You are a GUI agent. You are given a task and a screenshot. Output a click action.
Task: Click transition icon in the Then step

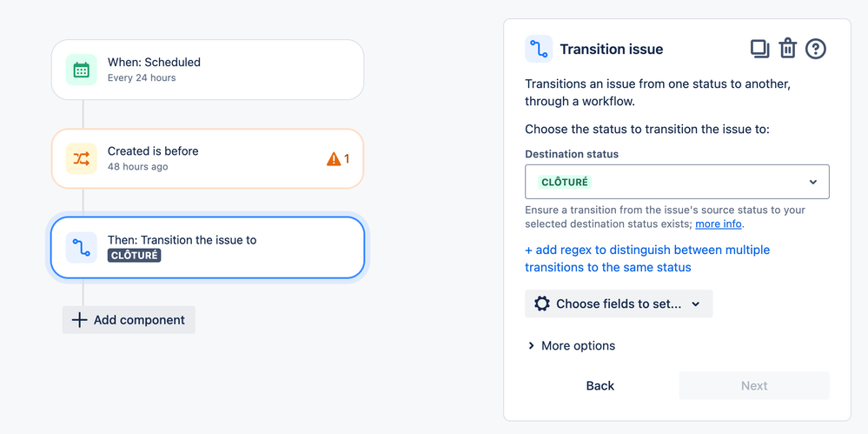[x=82, y=247]
